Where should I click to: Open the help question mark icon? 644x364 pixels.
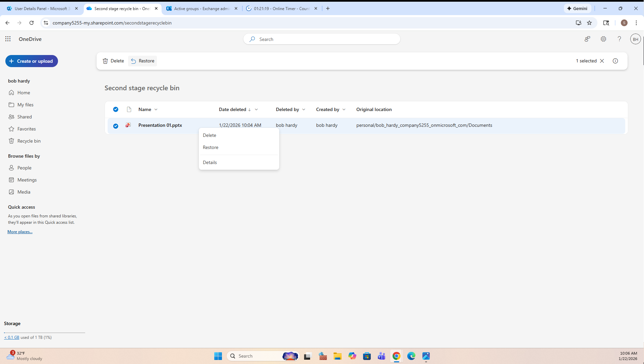[619, 39]
